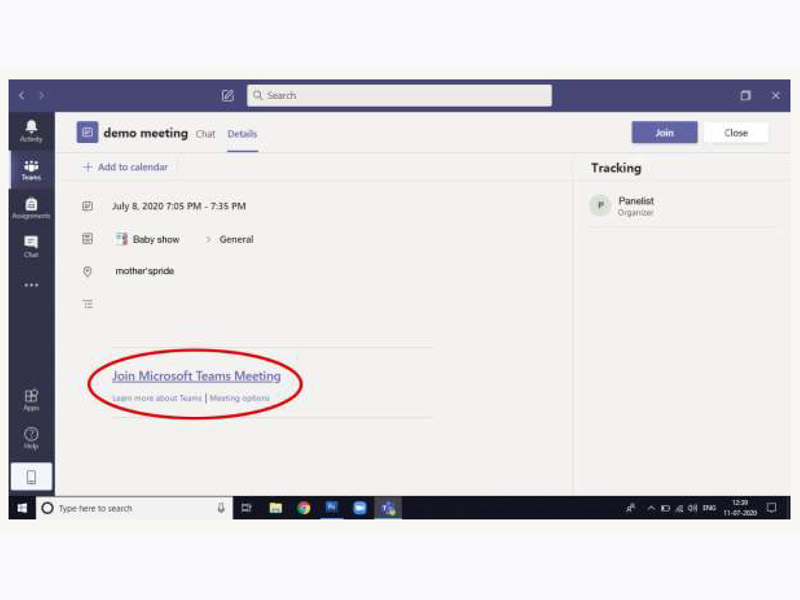Click the mobile app download icon
800x600 pixels.
31,477
